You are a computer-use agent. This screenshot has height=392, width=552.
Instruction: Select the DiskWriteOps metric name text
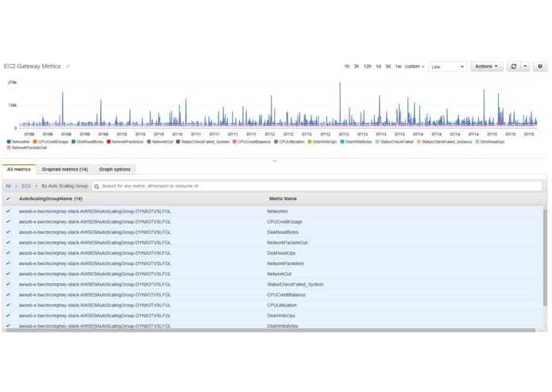click(x=281, y=316)
